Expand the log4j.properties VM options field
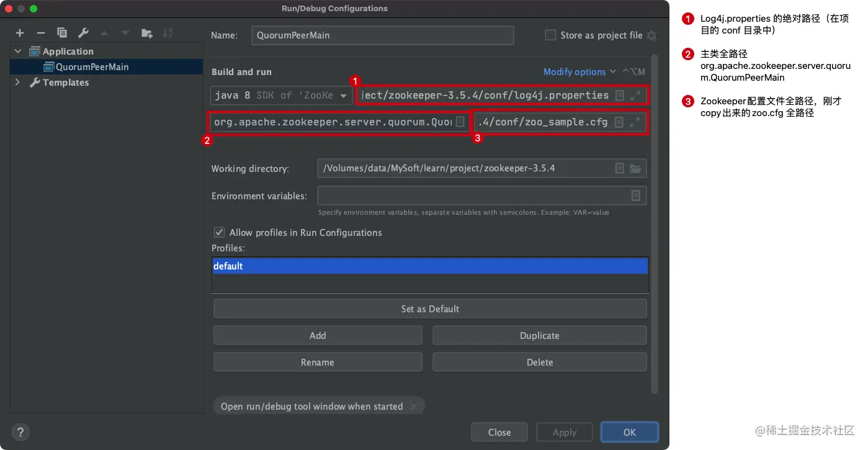Screen dimensions: 868x450 (x=635, y=96)
